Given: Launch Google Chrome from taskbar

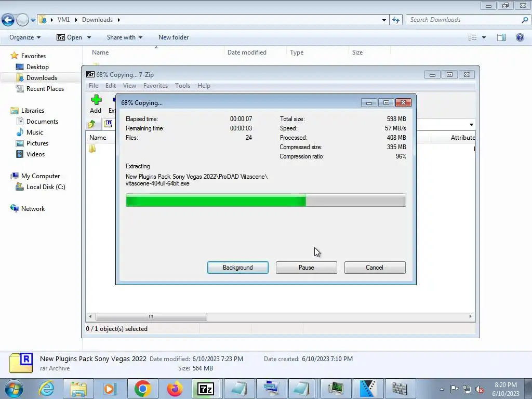Looking at the screenshot, I should (x=142, y=389).
